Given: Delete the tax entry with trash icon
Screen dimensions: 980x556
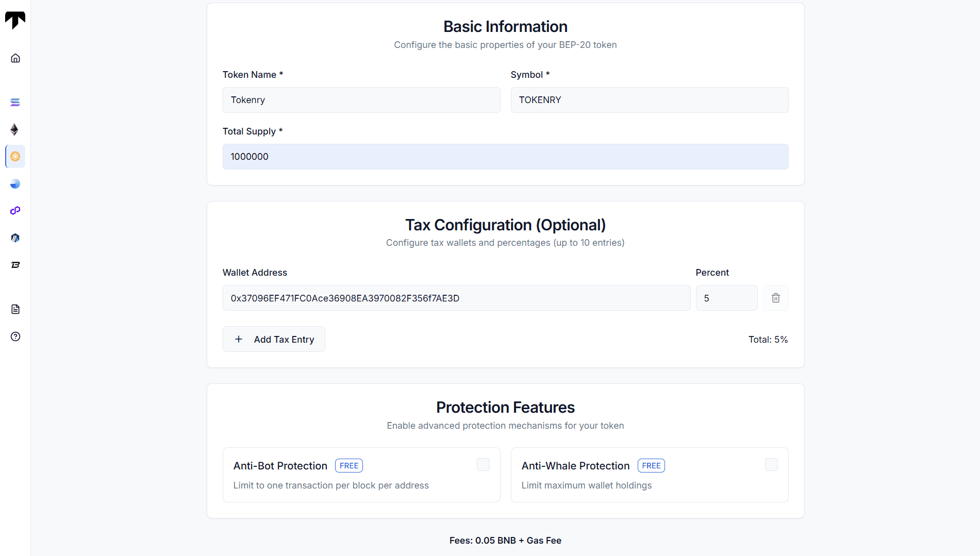Looking at the screenshot, I should click(x=775, y=298).
